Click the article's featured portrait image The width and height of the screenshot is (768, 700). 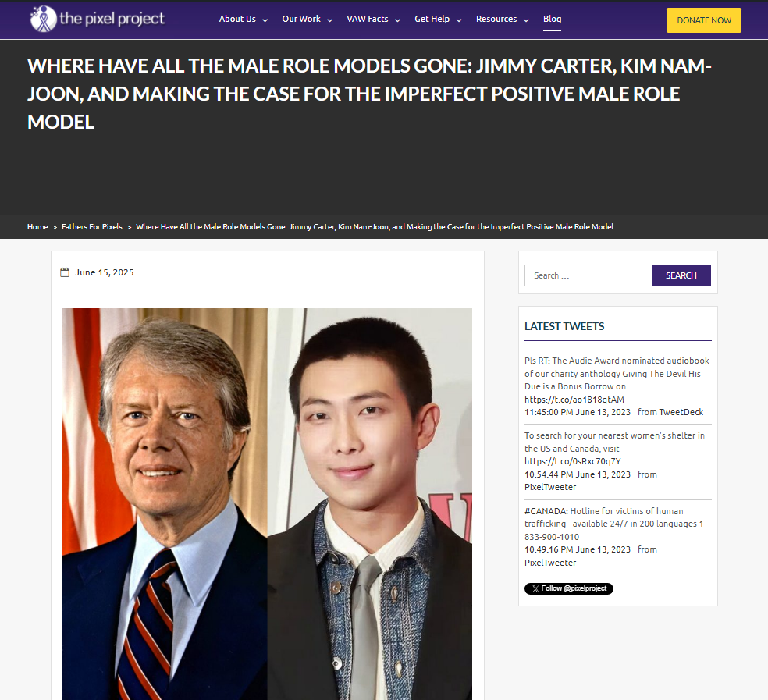click(x=267, y=503)
